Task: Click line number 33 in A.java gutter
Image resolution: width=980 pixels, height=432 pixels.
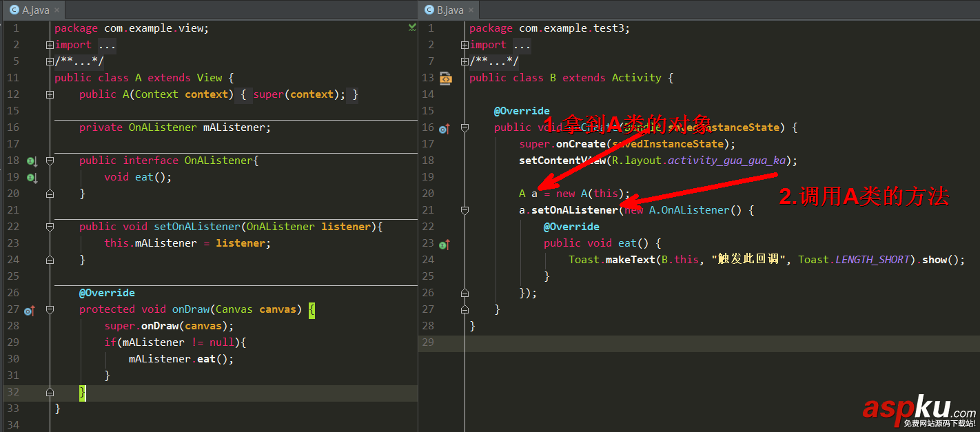Action: [13, 409]
